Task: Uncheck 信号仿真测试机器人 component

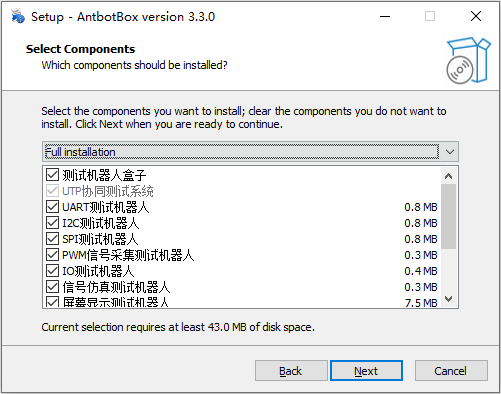Action: pyautogui.click(x=52, y=287)
